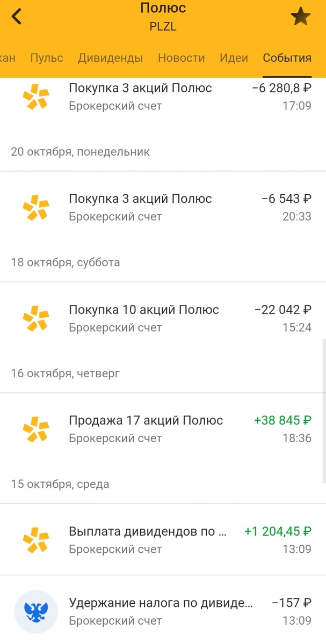Tap the PLZL ticker under Полюс title

[x=163, y=26]
